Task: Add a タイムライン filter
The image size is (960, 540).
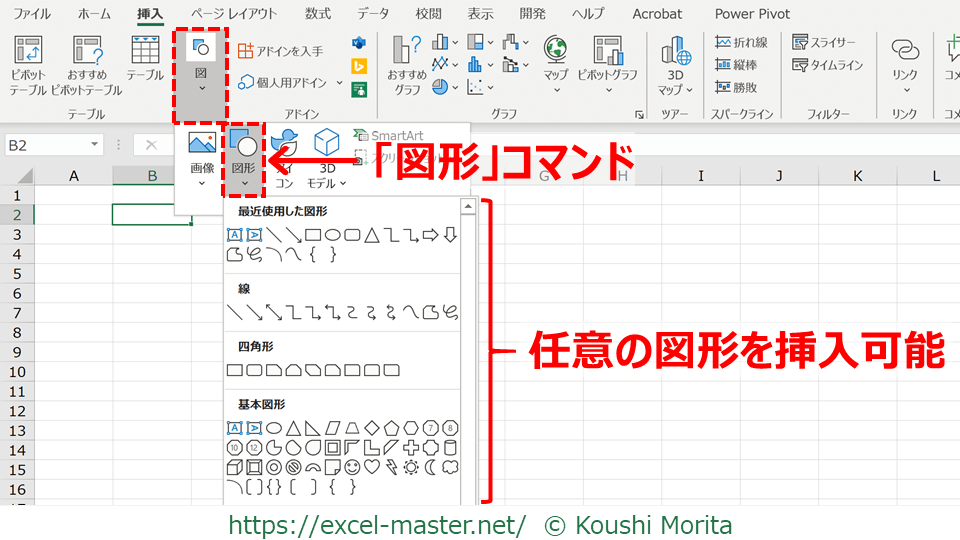Action: click(827, 65)
